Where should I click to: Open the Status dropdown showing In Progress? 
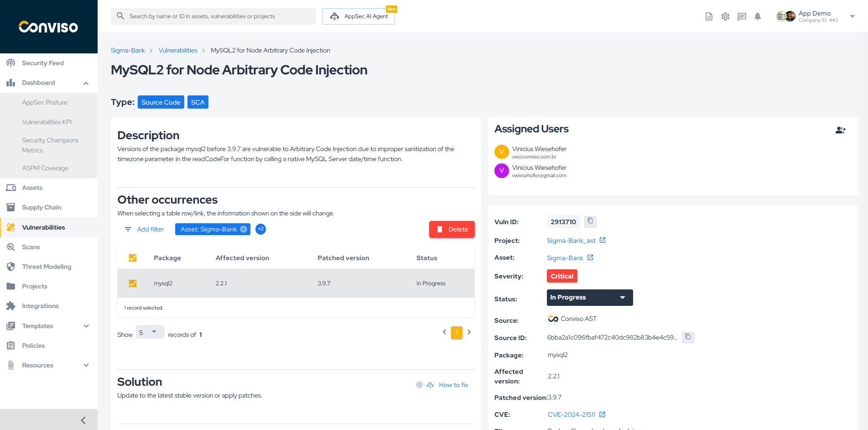pyautogui.click(x=589, y=297)
